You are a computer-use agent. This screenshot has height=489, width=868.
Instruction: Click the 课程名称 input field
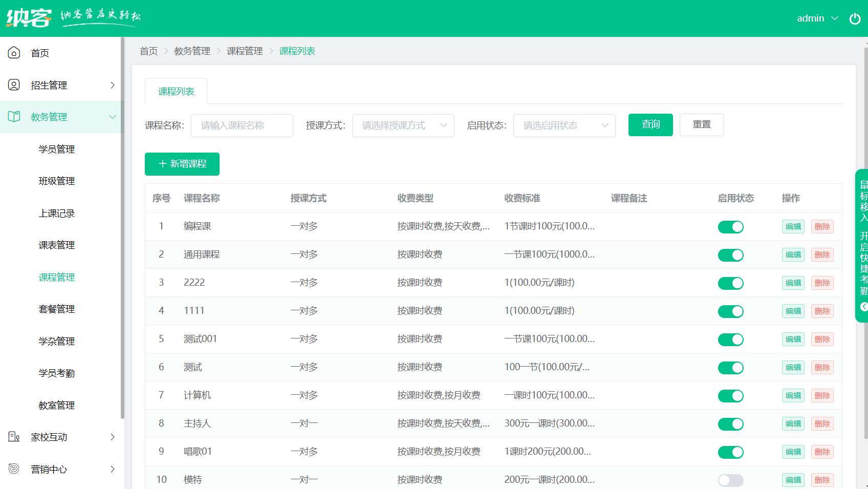click(x=242, y=125)
